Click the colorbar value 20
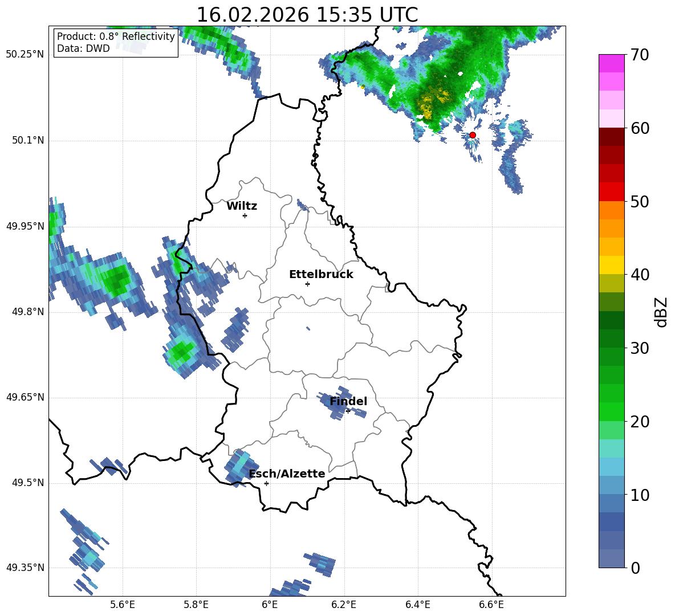Screen dimensions: 675x616 coord(640,422)
